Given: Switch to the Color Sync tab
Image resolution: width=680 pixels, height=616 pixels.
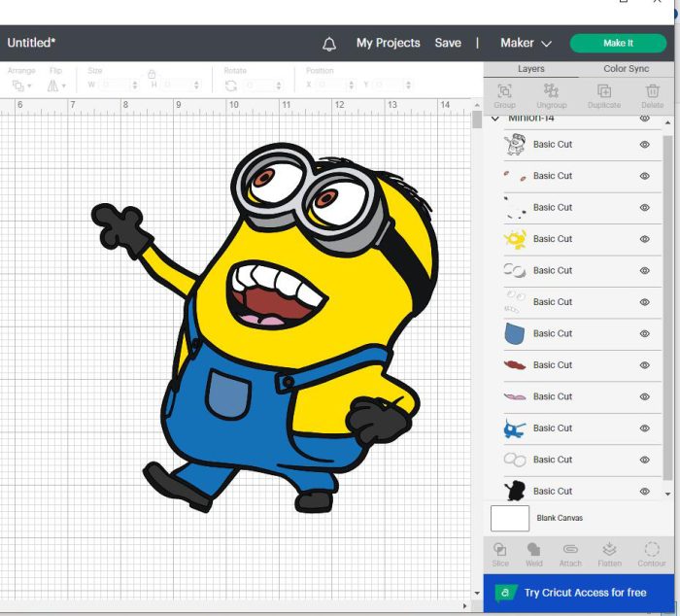Looking at the screenshot, I should point(626,69).
